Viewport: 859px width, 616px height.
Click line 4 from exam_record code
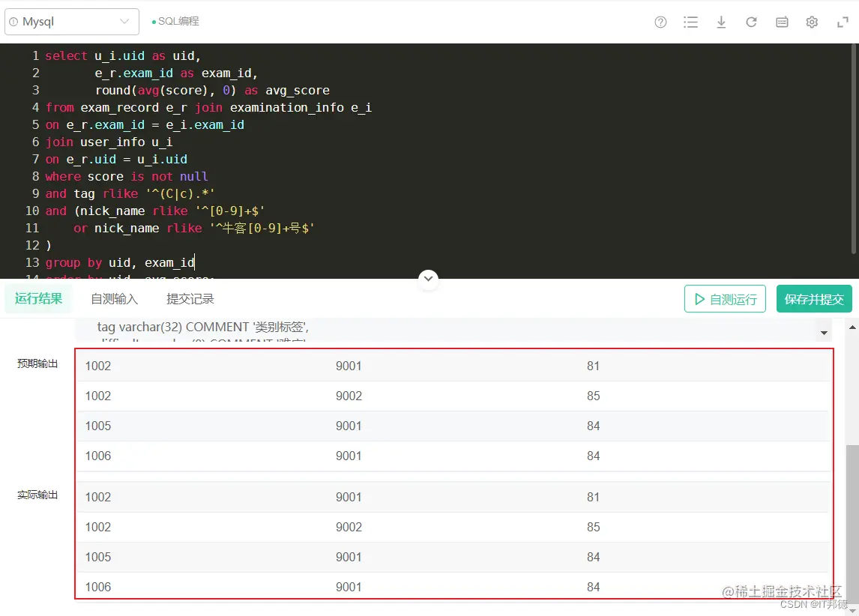click(x=208, y=107)
